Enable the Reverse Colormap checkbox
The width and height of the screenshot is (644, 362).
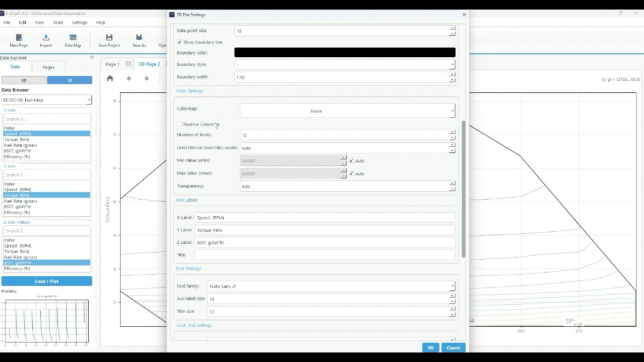[180, 124]
